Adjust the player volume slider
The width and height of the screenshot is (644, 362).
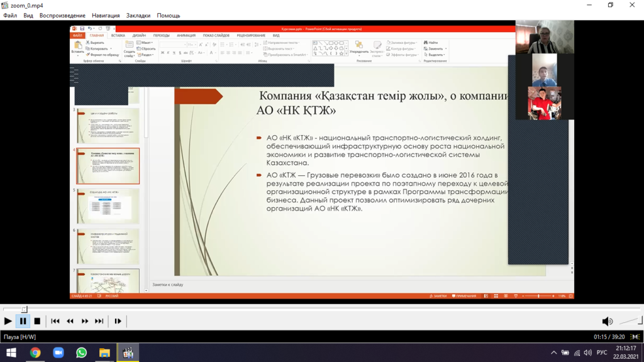630,321
